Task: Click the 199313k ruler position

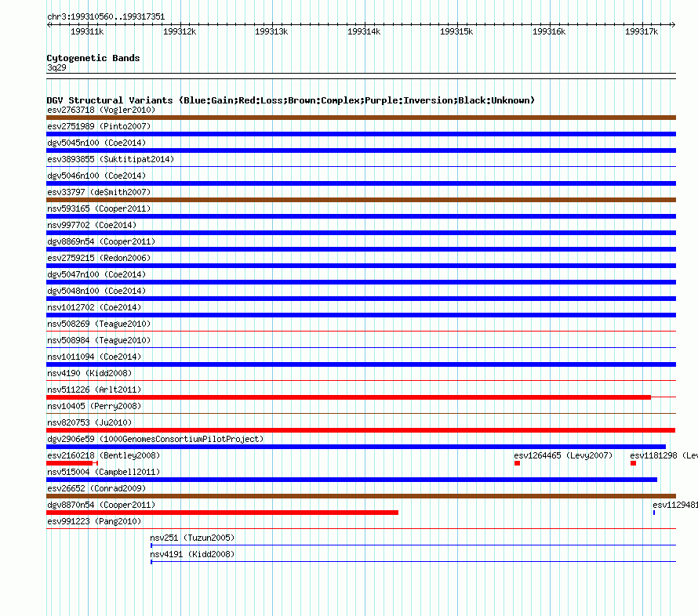Action: (271, 31)
